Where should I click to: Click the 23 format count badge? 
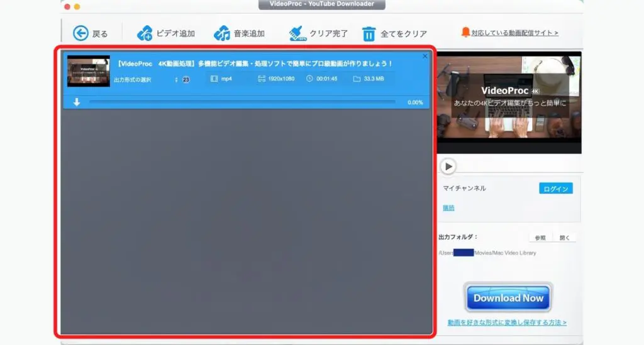click(x=186, y=80)
